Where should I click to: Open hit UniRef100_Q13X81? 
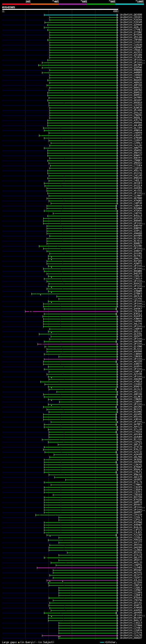pos(131,334)
